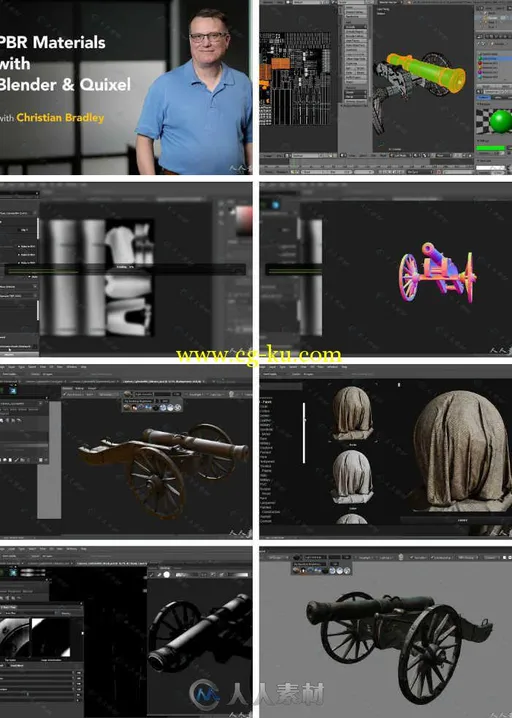This screenshot has width=512, height=718.
Task: Click the white round brush preview above the black cannon
Action: pyautogui.click(x=167, y=574)
